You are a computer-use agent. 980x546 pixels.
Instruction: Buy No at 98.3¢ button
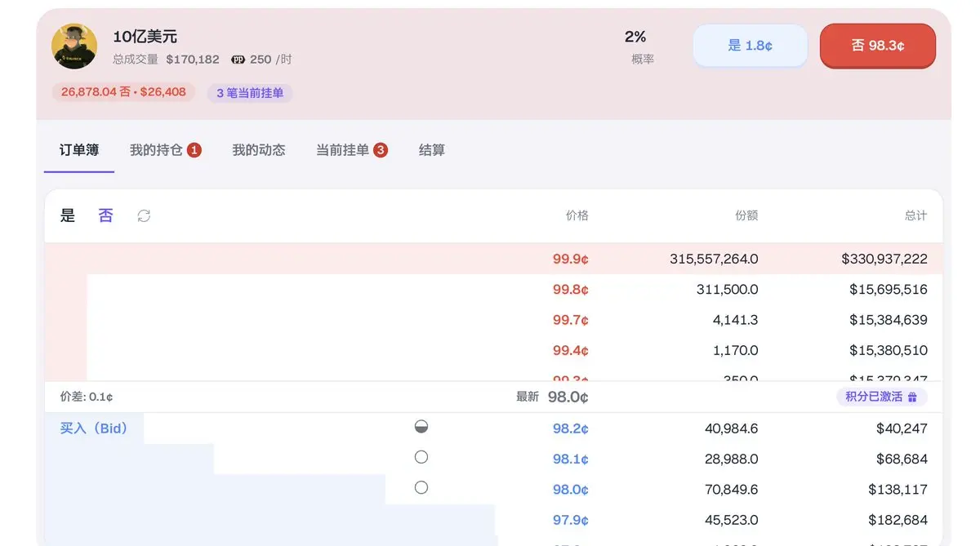coord(878,46)
